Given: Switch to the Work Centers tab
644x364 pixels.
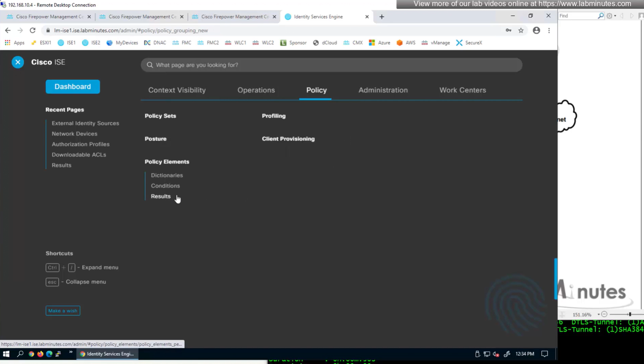Looking at the screenshot, I should (x=462, y=90).
